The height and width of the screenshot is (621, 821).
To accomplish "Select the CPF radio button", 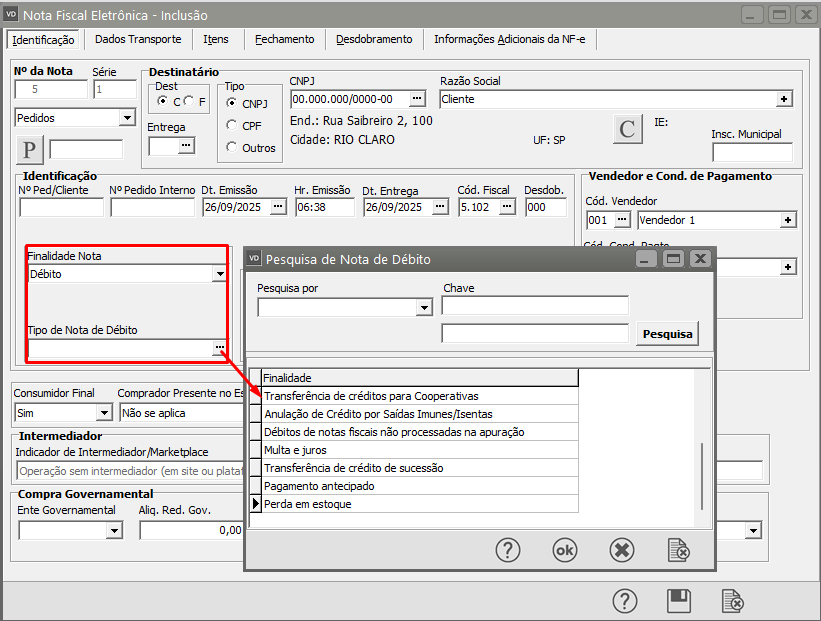I will tap(232, 125).
